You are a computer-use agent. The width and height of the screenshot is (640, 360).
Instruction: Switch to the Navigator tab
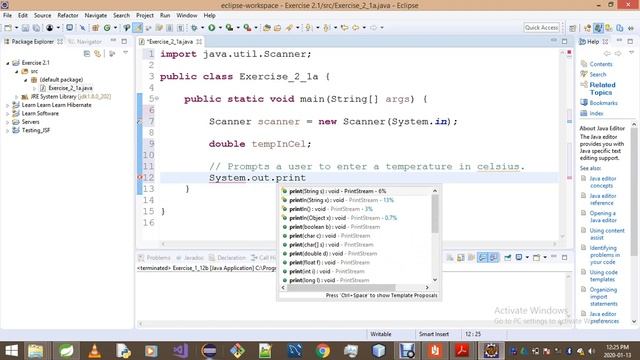(x=85, y=42)
